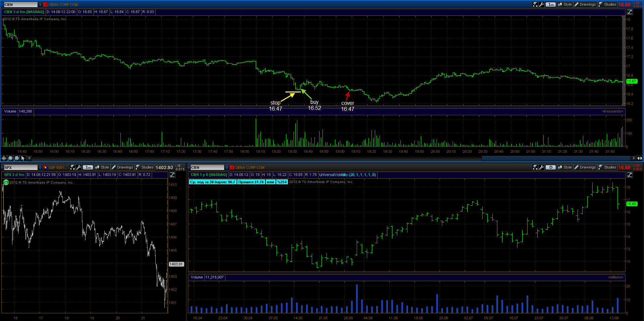Click 'Volume 11,216,907' label in daily chart

click(207, 277)
